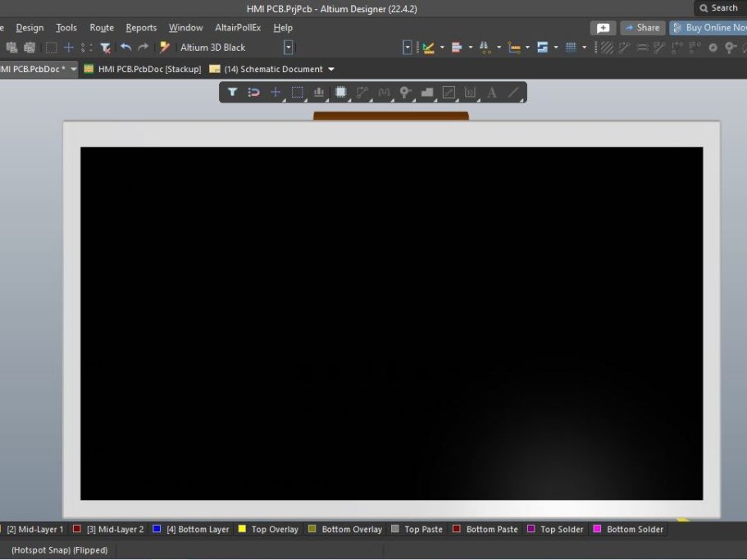Image resolution: width=747 pixels, height=560 pixels.
Task: Open the Design menu
Action: [x=30, y=28]
